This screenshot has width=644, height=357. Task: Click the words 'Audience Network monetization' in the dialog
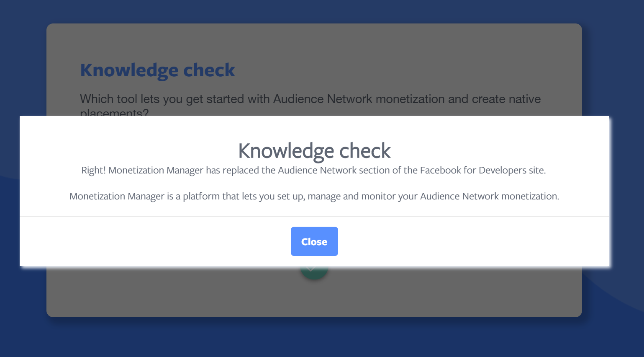coord(490,196)
